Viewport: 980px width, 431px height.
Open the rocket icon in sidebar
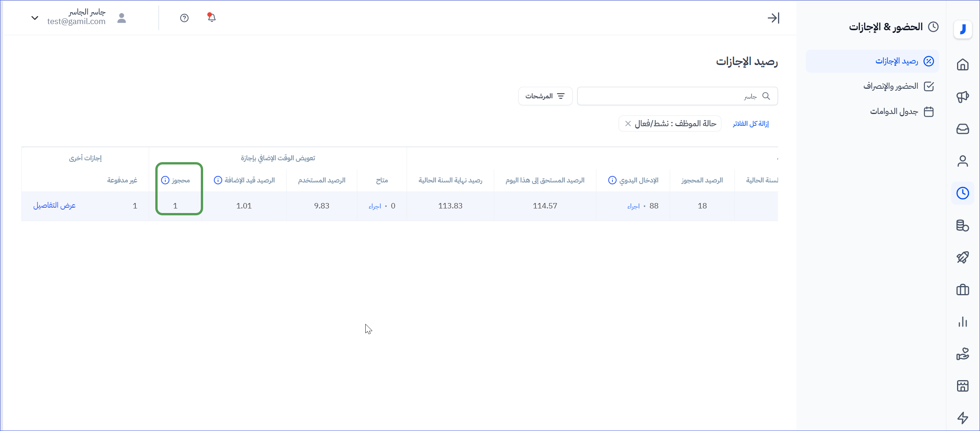coord(962,257)
